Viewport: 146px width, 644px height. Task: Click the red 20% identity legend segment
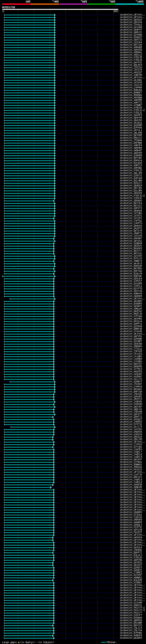[x=16, y=4]
